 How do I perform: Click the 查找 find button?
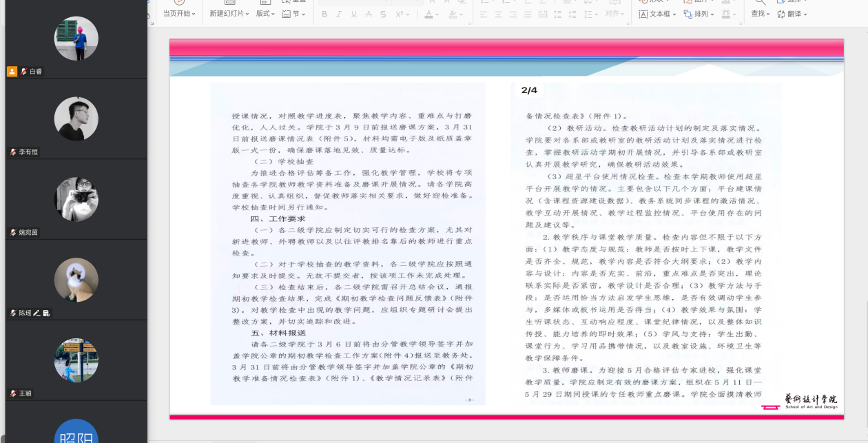point(760,14)
